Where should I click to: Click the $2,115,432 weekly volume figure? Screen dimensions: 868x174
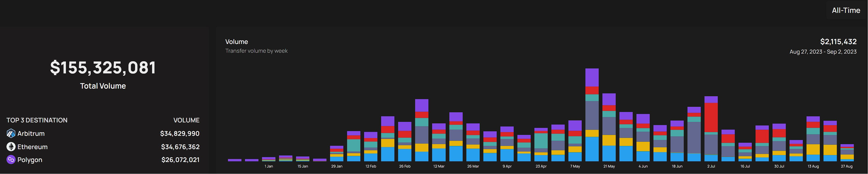[838, 42]
